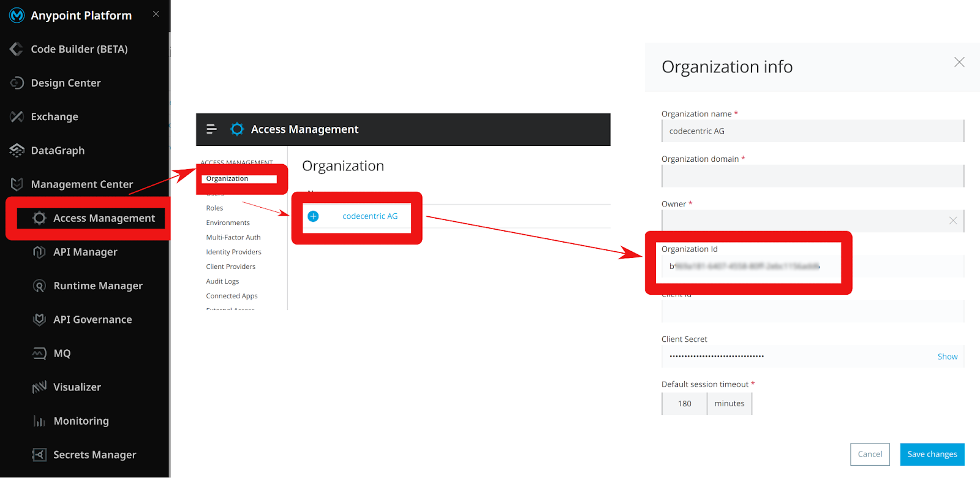This screenshot has height=481, width=980.
Task: Open the Roles menu item
Action: 214,208
